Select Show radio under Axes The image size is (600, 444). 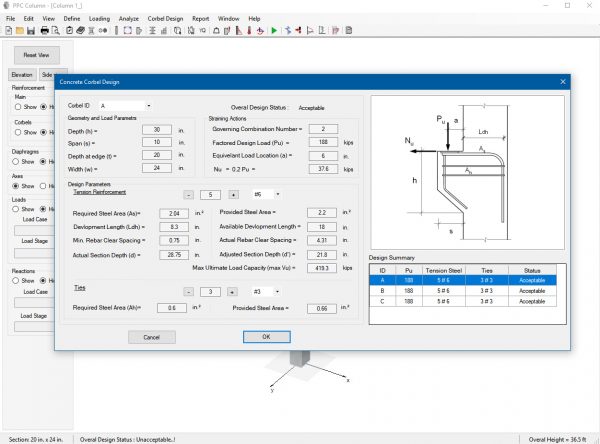(15, 186)
